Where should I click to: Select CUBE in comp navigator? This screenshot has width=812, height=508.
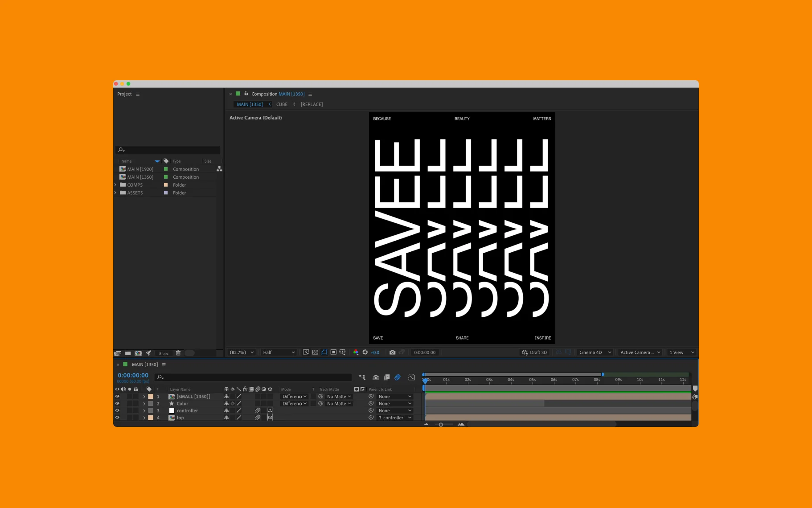282,104
